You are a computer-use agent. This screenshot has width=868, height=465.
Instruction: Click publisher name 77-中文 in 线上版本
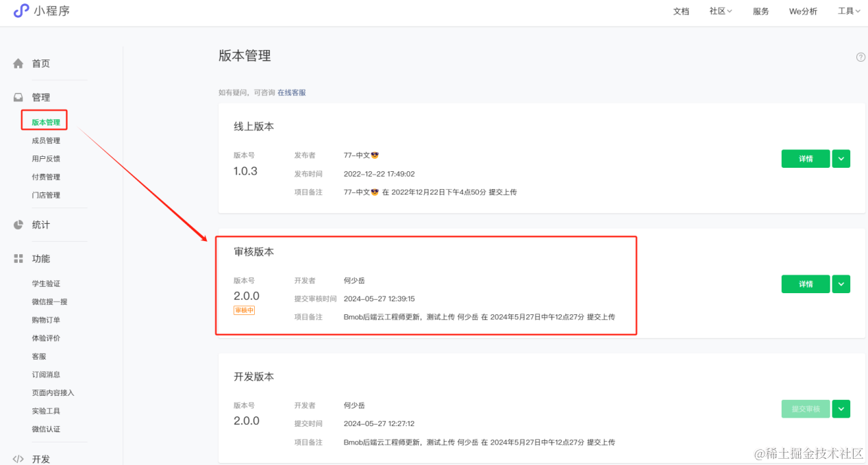click(361, 155)
